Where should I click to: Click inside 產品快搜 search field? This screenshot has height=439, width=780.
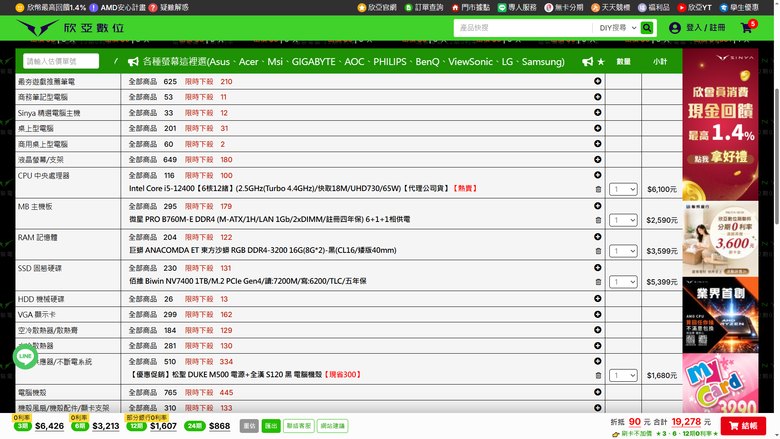pyautogui.click(x=523, y=28)
